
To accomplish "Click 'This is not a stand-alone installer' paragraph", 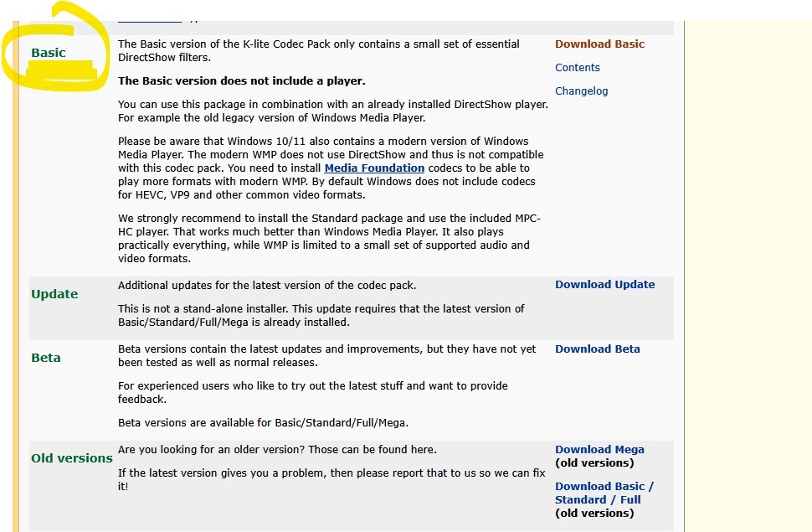I will point(321,316).
